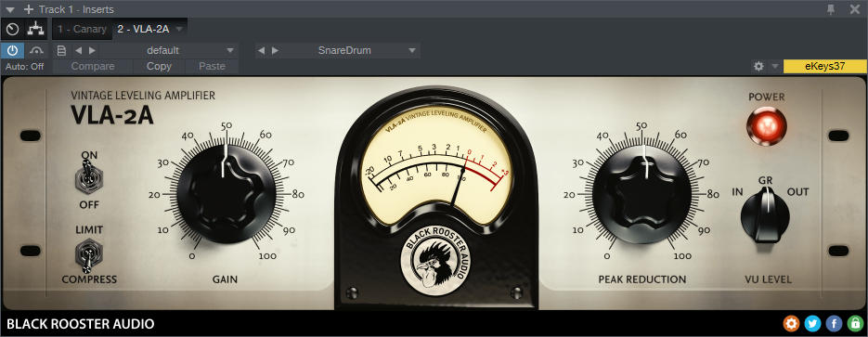The width and height of the screenshot is (868, 337).
Task: Flip the LIMIT/COMPRESS toggle switch
Action: (x=88, y=255)
